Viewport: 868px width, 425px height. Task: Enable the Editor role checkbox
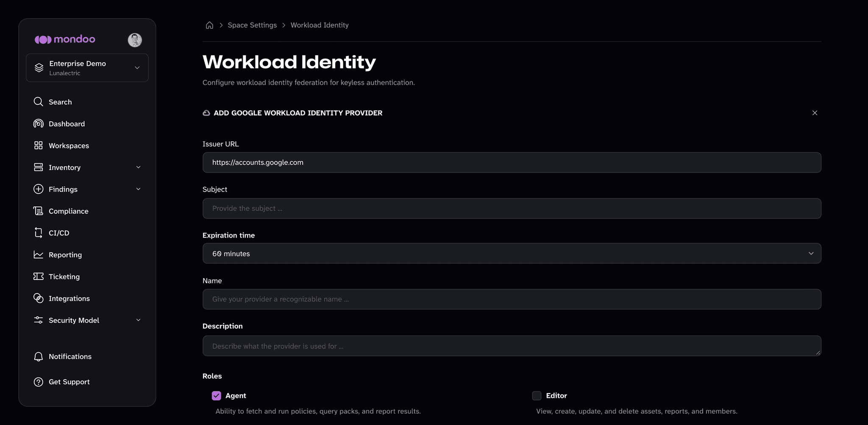[x=537, y=396]
